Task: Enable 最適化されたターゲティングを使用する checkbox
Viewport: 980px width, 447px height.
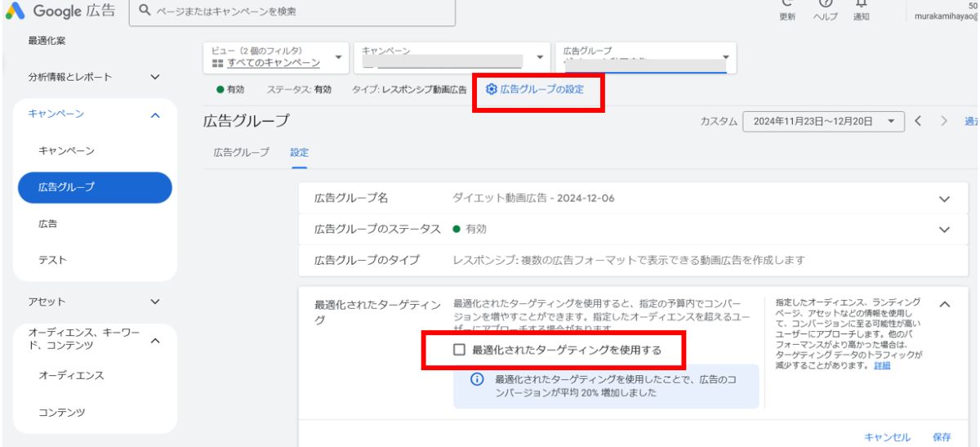Action: (x=459, y=350)
